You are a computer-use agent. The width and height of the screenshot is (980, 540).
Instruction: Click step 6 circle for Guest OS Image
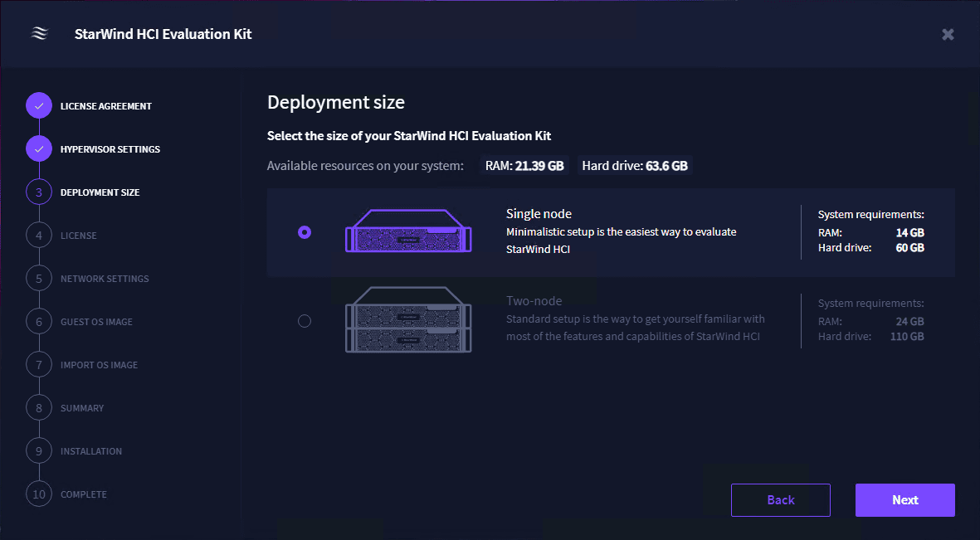[39, 322]
